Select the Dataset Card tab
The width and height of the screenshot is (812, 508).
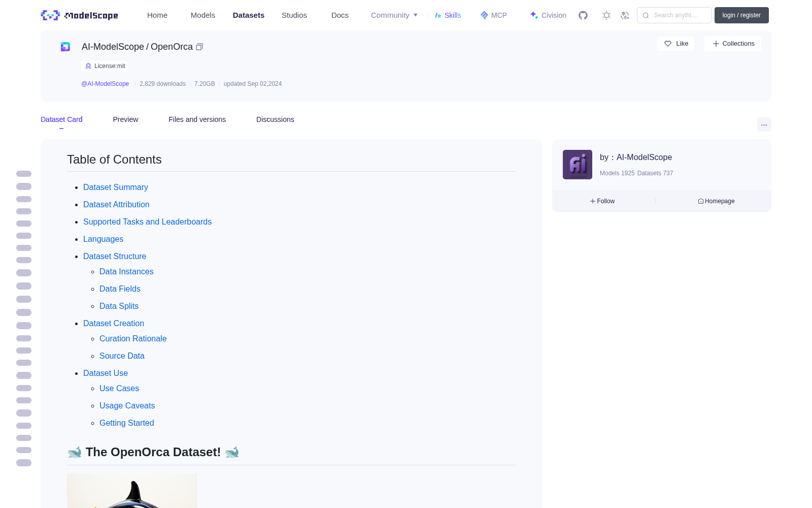coord(61,119)
